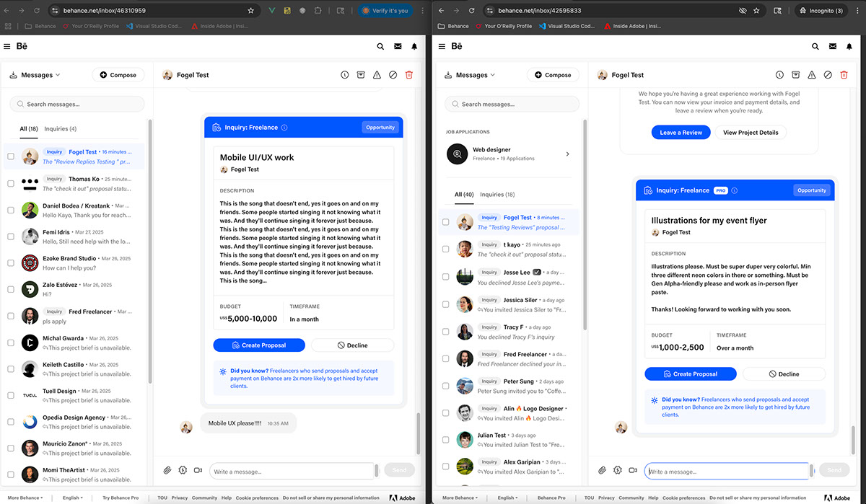This screenshot has height=504, width=866.
Task: Click the video camera icon in the right window
Action: point(633,470)
